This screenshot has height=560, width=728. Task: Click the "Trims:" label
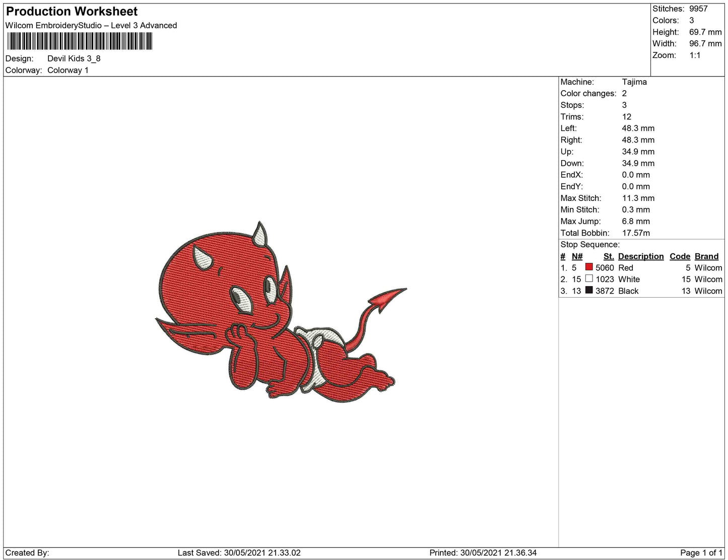click(x=572, y=116)
